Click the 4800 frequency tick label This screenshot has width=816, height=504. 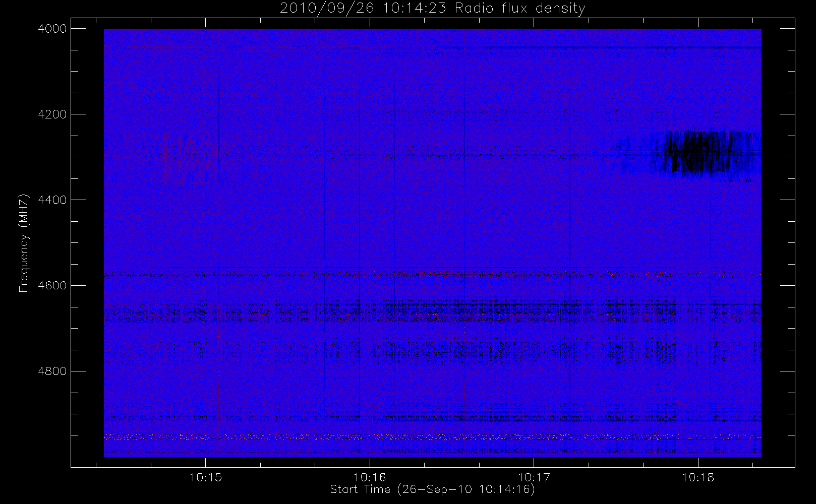(x=52, y=371)
